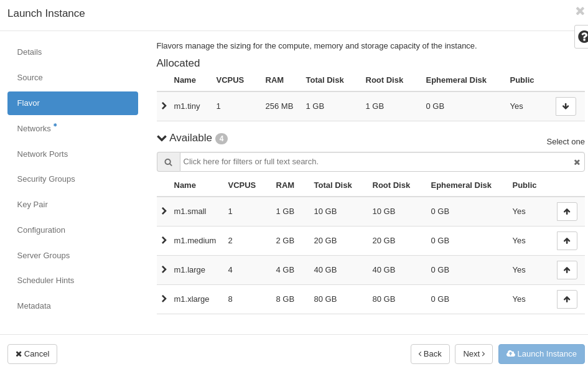
Task: Click the Cancel button
Action: [x=32, y=354]
